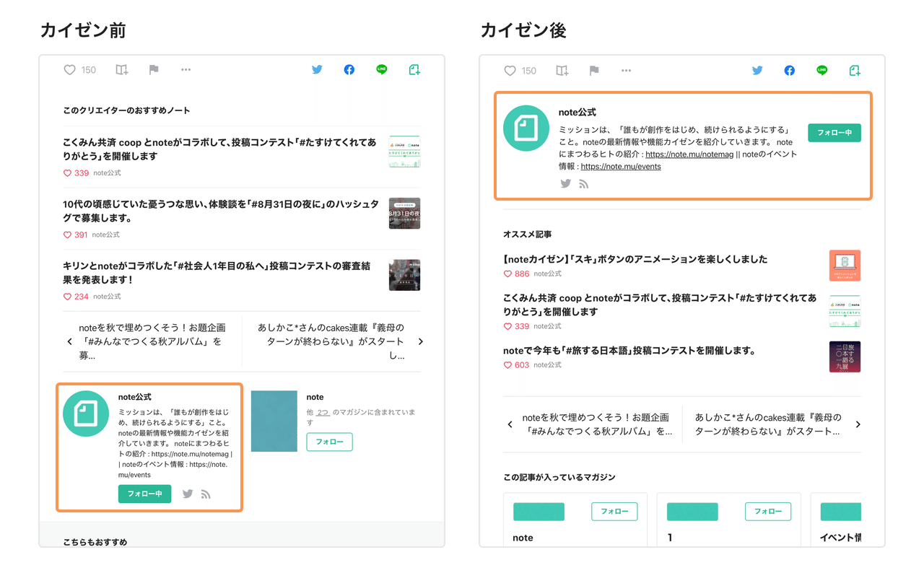Click the report flag icon in the カイゼン前 panel

(154, 70)
